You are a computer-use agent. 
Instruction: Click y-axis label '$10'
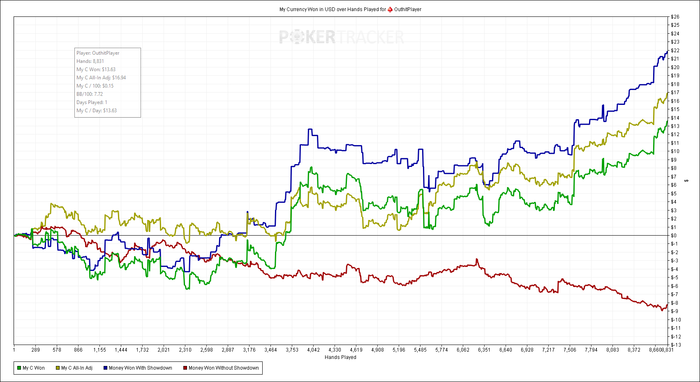coord(675,151)
